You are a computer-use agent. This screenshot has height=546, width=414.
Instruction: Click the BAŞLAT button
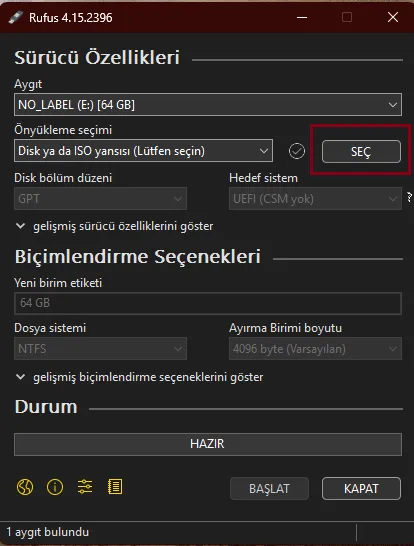pyautogui.click(x=269, y=489)
